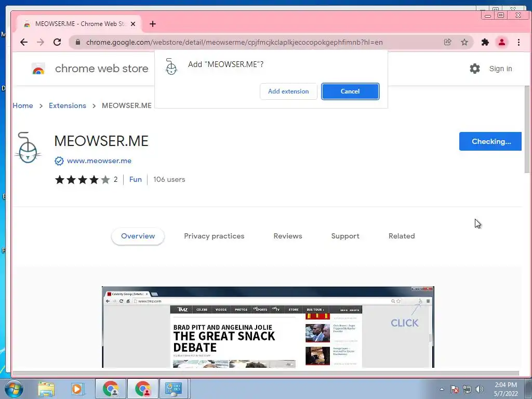Image resolution: width=532 pixels, height=399 pixels.
Task: Click the vertical page scrollbar
Action: [x=527, y=129]
